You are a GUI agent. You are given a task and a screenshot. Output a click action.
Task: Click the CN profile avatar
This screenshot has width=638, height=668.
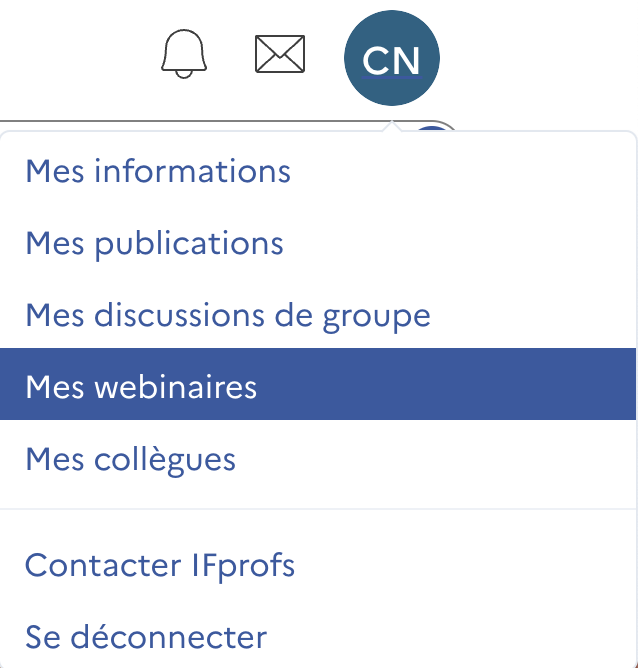[x=391, y=61]
